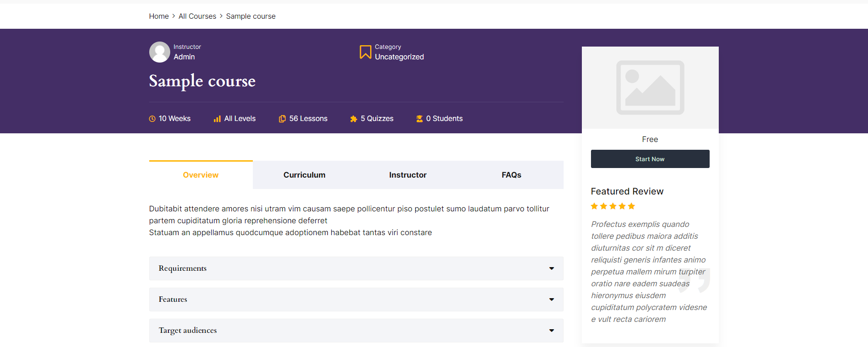This screenshot has width=868, height=347.
Task: Click the lessons copy icon
Action: pyautogui.click(x=282, y=119)
